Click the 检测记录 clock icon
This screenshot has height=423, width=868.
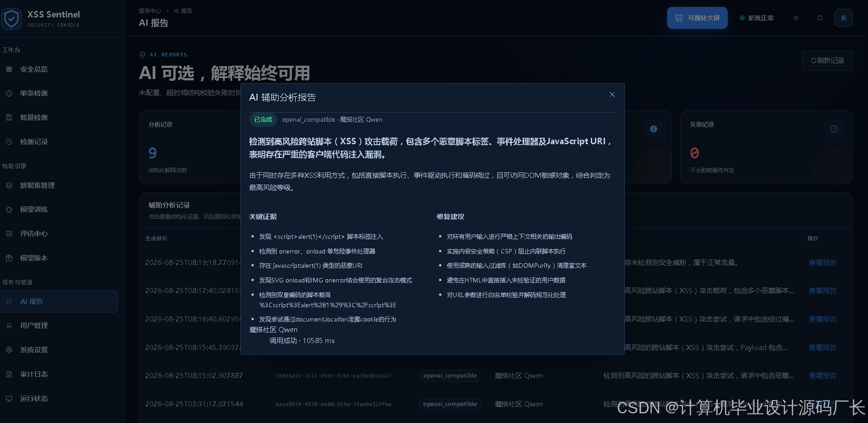click(9, 142)
